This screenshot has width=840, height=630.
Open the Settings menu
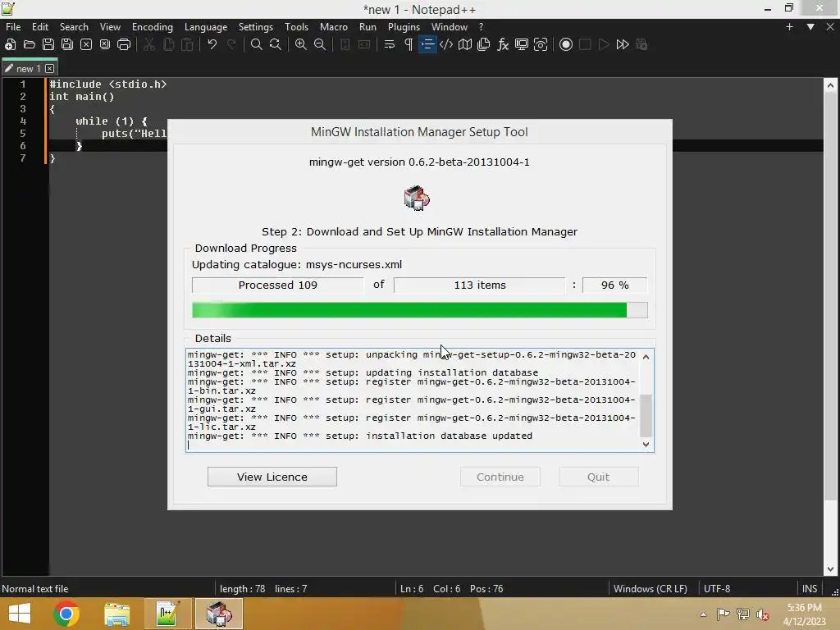tap(256, 27)
